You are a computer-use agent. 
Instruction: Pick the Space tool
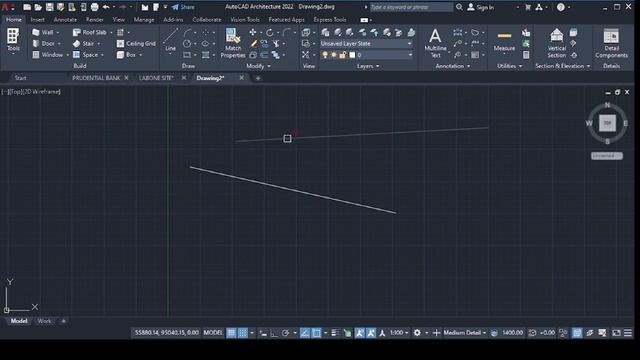tap(86, 55)
